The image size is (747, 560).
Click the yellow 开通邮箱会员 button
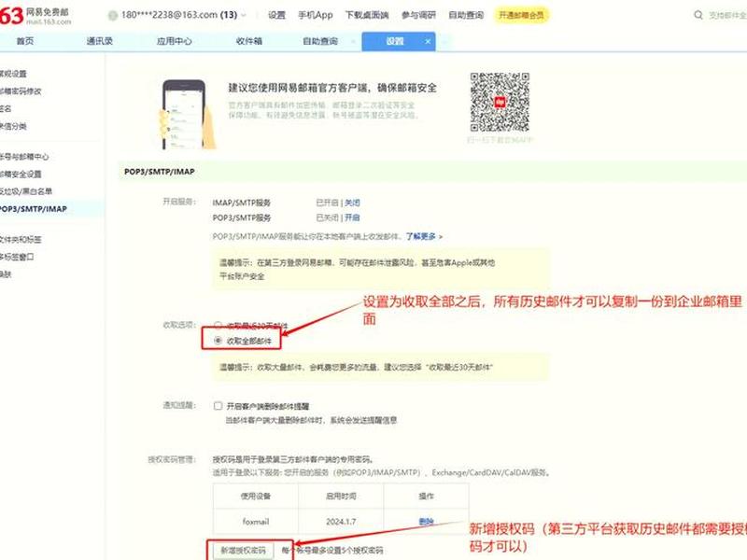coord(521,15)
